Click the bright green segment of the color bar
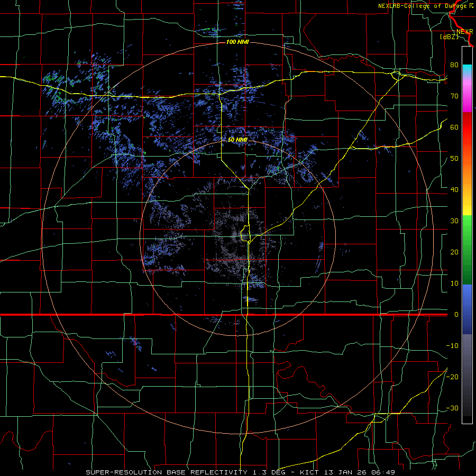 click(x=467, y=223)
